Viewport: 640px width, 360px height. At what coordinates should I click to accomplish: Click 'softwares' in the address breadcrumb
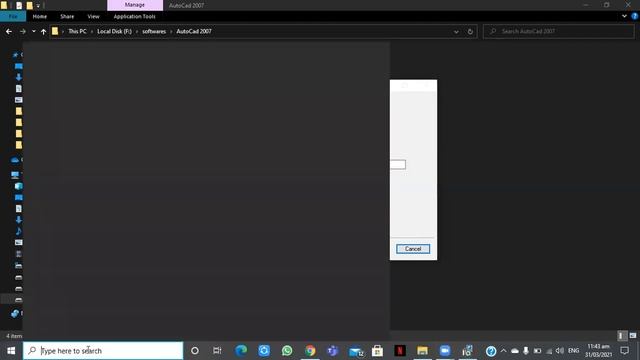coord(154,31)
